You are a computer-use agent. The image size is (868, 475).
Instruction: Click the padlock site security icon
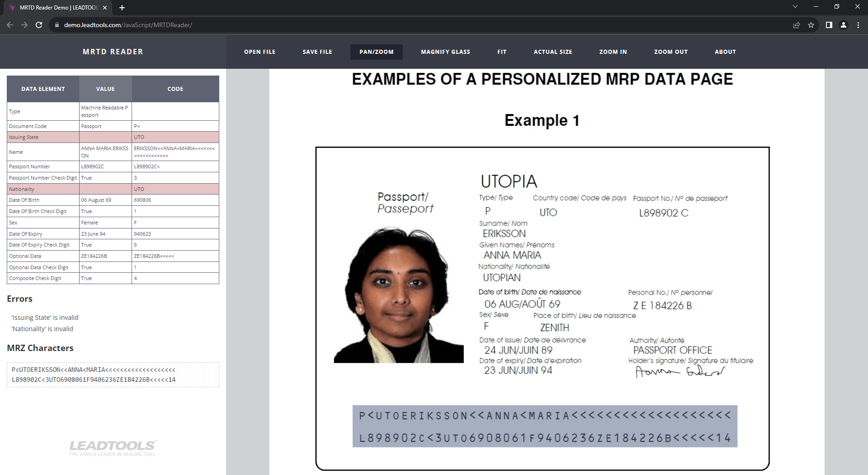56,25
